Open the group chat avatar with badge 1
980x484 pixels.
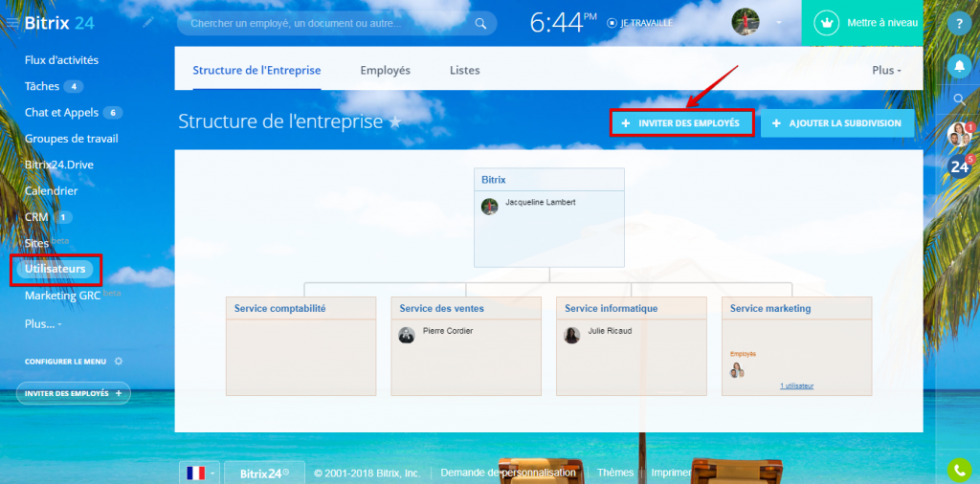point(959,134)
